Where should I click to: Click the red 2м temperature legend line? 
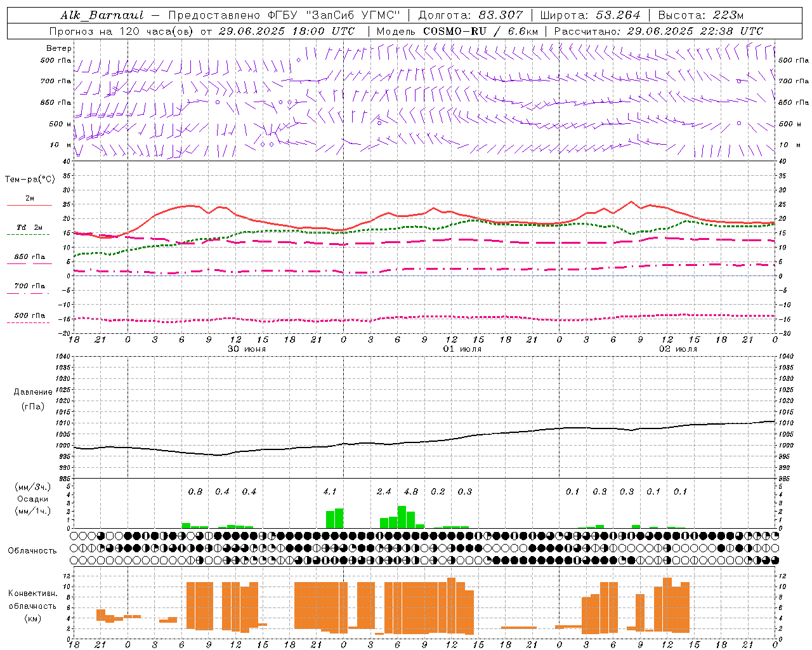tap(29, 205)
